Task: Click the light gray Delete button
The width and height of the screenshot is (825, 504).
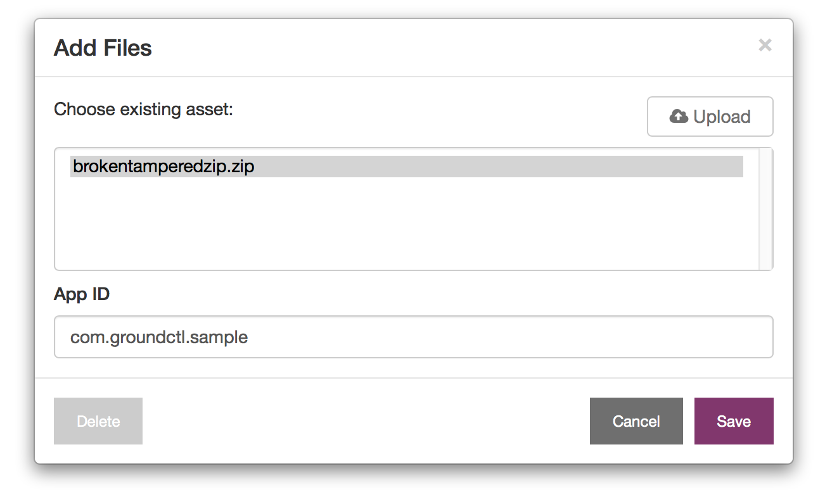Action: tap(98, 421)
